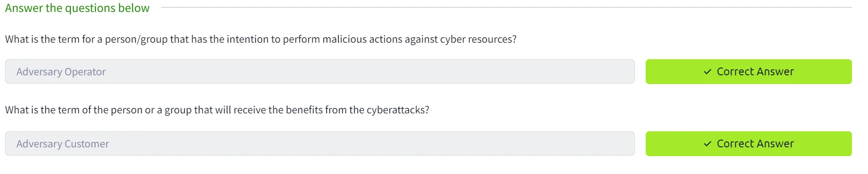
Task: Click the first green Correct Answer button
Action: 749,72
